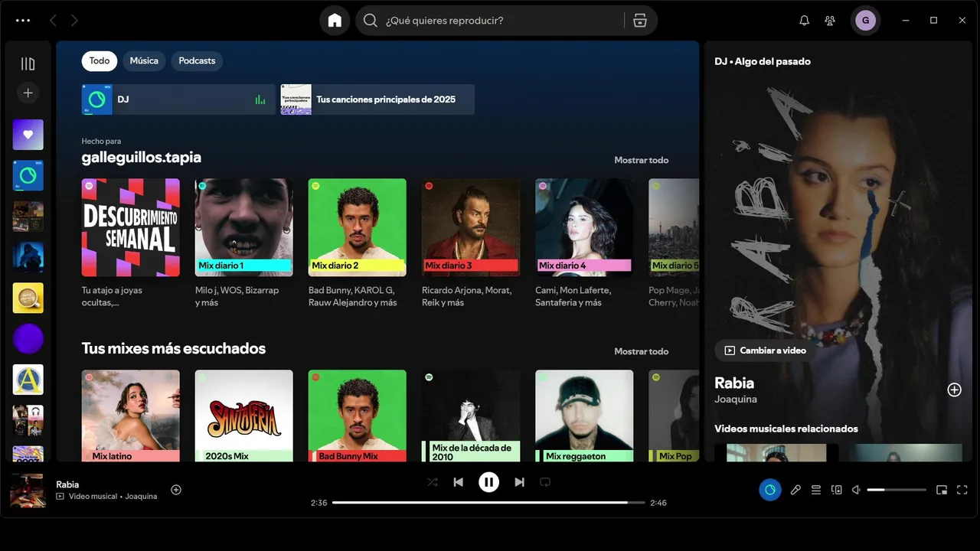Adjust the volume slider
980x551 pixels.
[x=897, y=490]
